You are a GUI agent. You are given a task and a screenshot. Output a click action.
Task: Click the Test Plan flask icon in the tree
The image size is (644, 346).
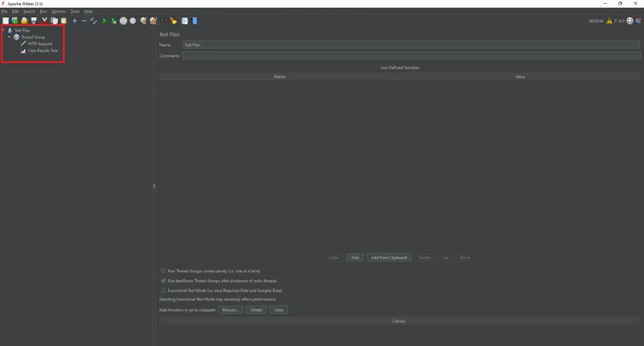(x=10, y=30)
